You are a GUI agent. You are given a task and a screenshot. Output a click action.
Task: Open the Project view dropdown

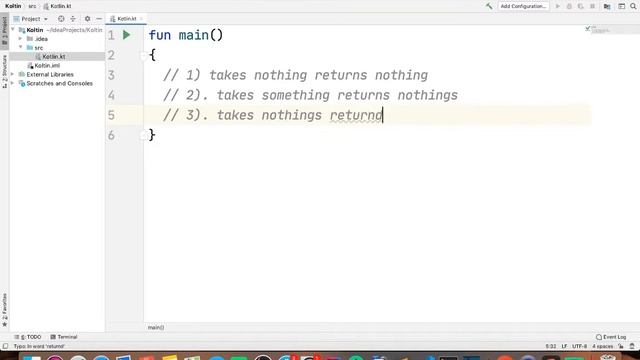point(31,19)
